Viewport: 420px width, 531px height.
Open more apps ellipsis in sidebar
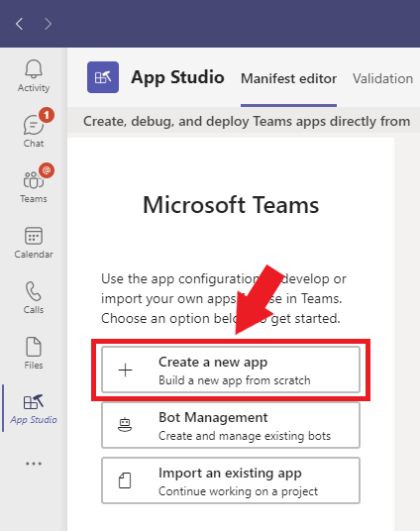coord(34,464)
